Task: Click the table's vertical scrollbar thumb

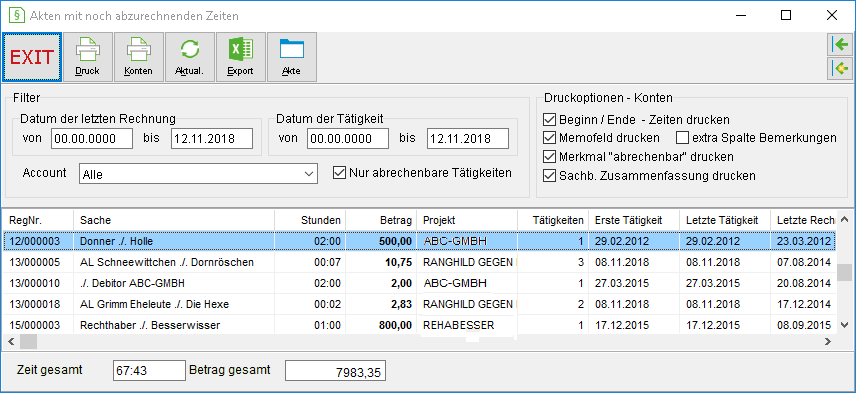Action: tap(845, 272)
